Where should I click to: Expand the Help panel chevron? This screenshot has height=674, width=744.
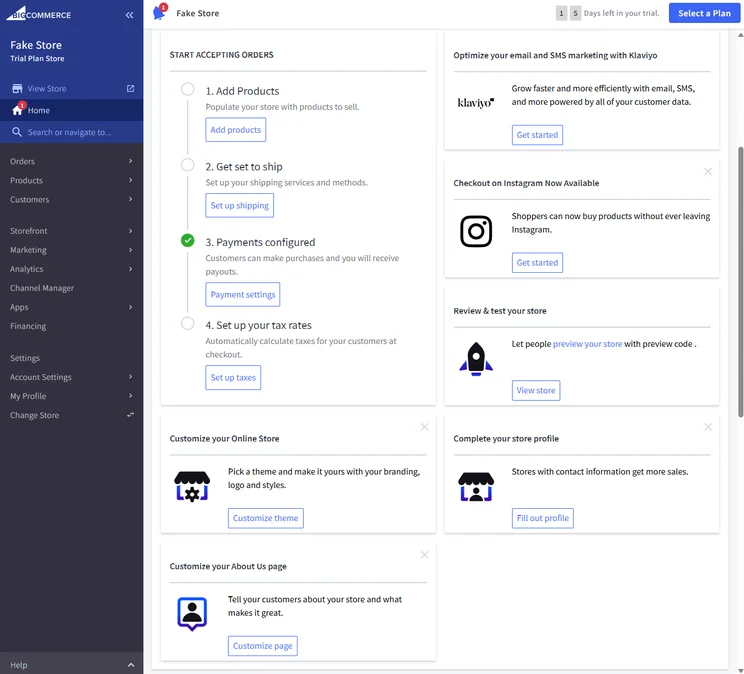tap(131, 665)
